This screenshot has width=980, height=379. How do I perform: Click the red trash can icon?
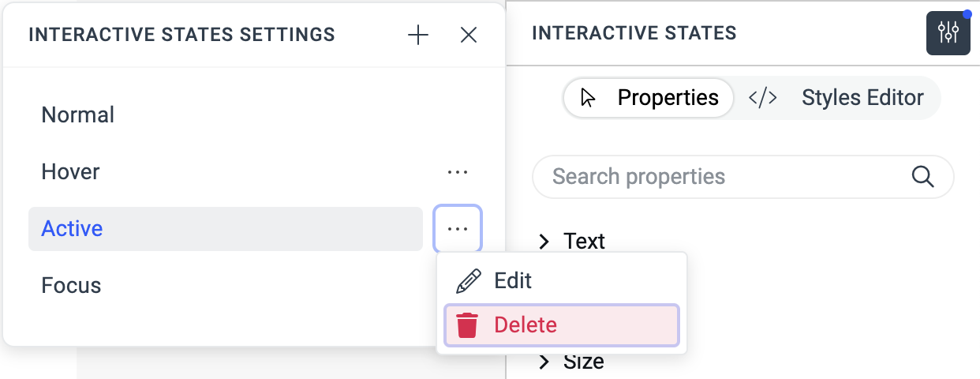tap(467, 325)
